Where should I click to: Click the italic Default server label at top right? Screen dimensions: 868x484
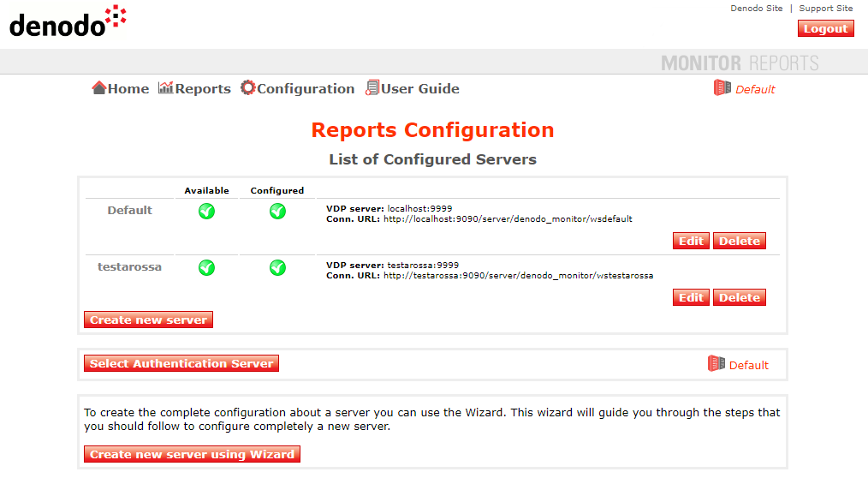(755, 89)
